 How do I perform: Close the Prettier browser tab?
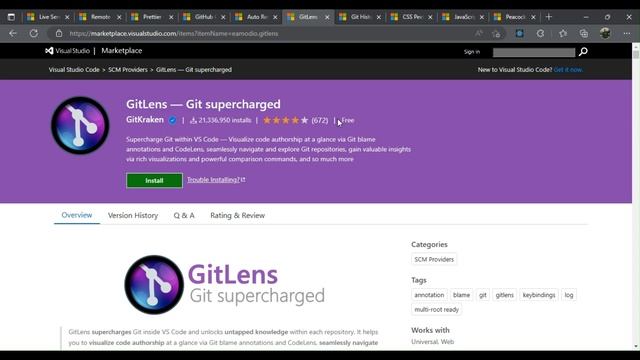[x=171, y=17]
